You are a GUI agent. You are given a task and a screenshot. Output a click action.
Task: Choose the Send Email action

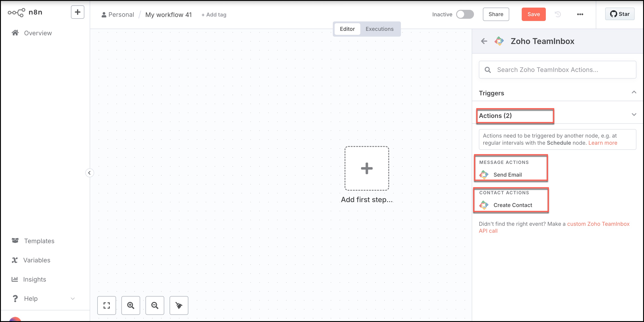pyautogui.click(x=507, y=175)
